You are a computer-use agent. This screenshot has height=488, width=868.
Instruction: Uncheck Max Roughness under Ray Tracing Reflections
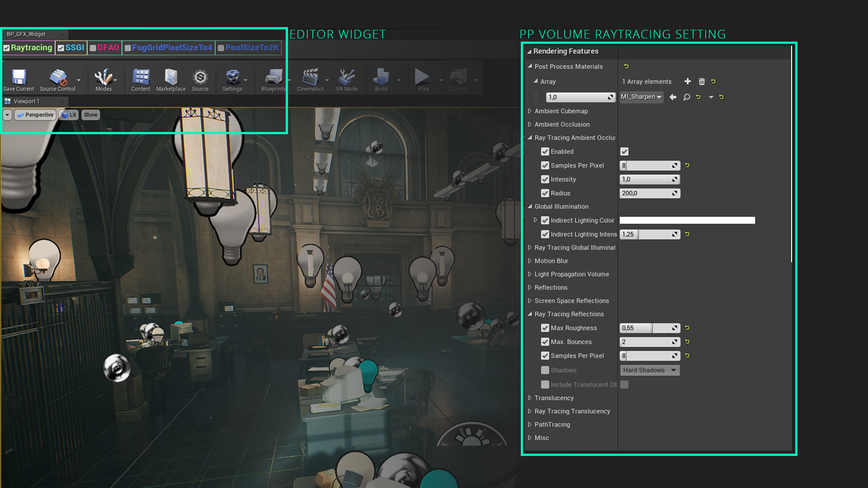(x=545, y=328)
